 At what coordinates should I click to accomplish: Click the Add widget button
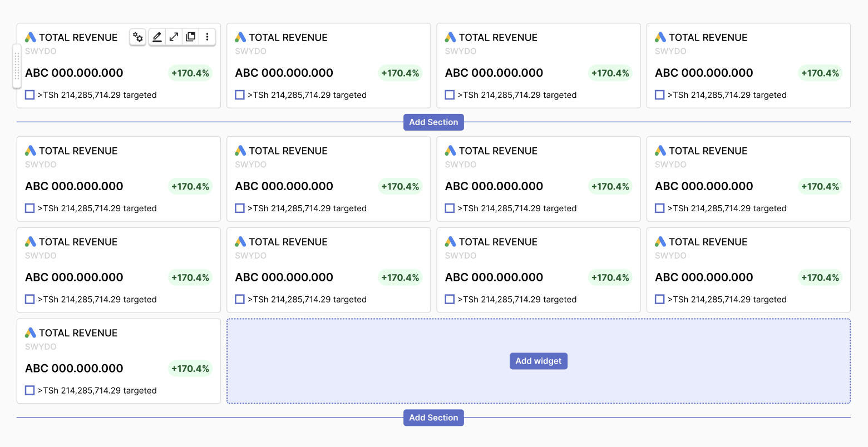[x=539, y=361]
